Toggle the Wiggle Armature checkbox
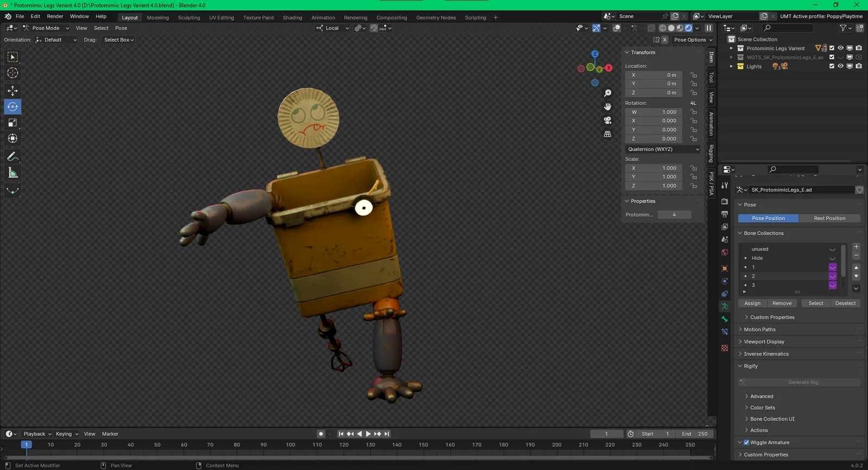Viewport: 868px width, 470px height. pos(746,442)
